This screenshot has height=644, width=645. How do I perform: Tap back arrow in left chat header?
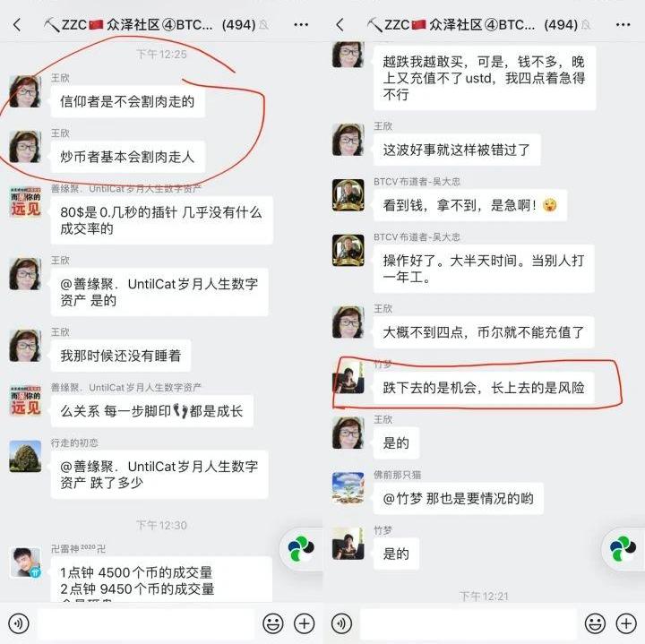tap(17, 25)
